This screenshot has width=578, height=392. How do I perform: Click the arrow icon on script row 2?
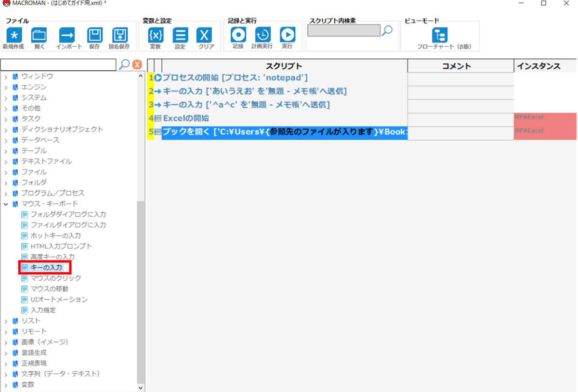[x=158, y=91]
